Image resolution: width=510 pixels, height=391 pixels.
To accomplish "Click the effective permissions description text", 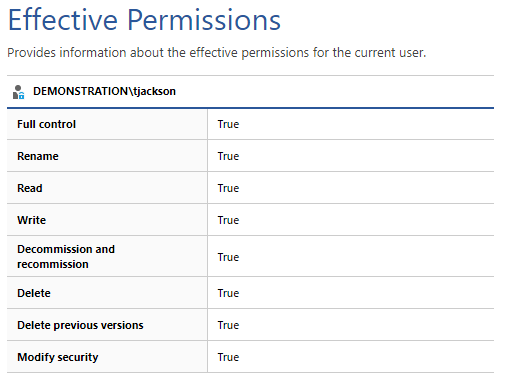I will pyautogui.click(x=217, y=53).
